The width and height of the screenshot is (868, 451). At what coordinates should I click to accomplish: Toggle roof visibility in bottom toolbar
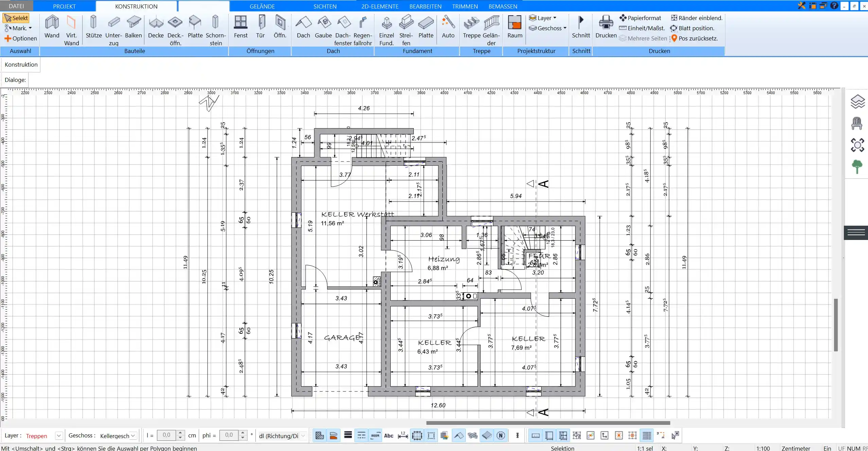click(459, 435)
